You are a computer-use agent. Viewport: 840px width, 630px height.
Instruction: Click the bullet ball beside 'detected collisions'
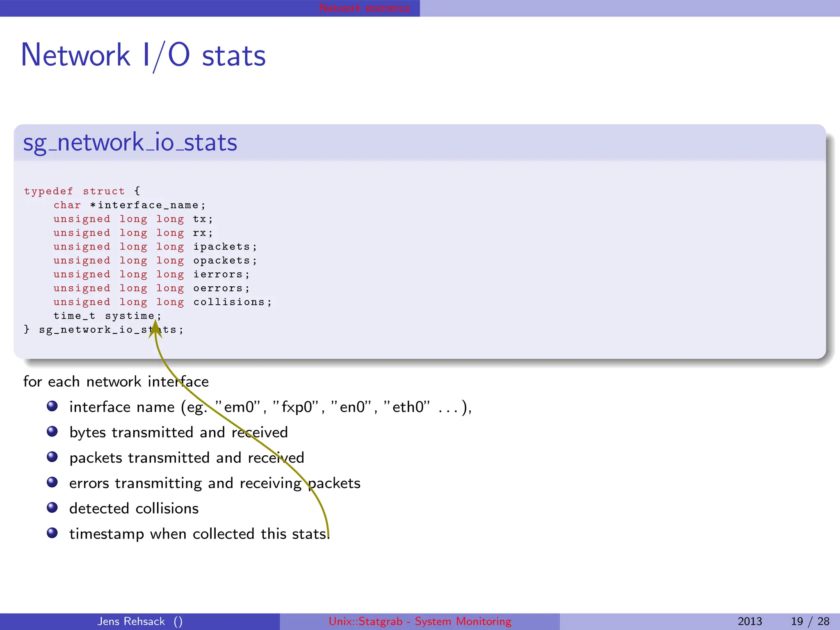click(x=52, y=508)
